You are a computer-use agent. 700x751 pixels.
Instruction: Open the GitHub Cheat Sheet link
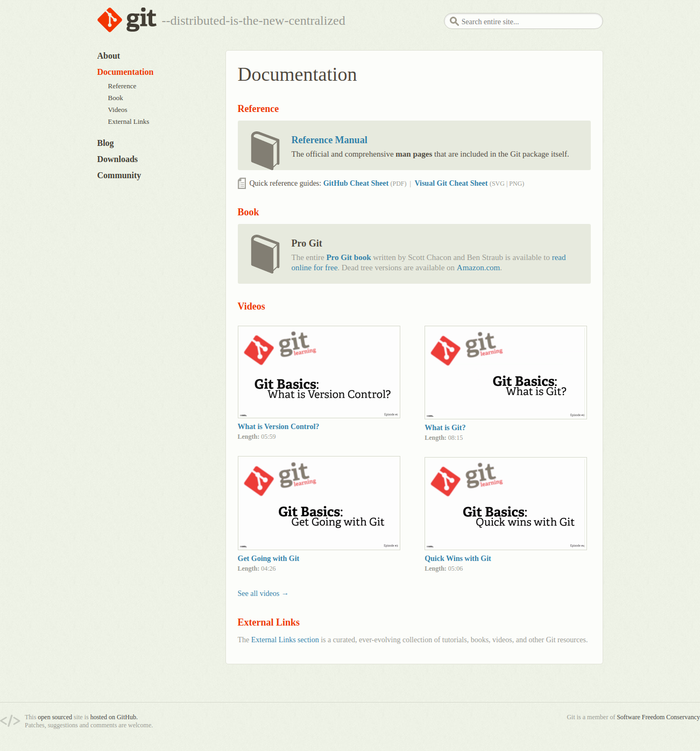click(356, 184)
